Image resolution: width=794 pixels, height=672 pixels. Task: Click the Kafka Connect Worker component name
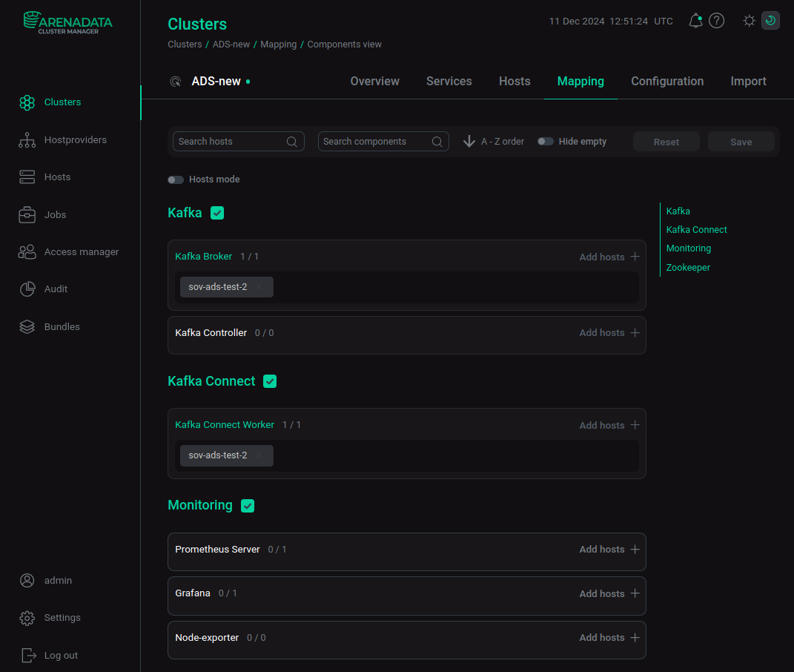pos(225,425)
